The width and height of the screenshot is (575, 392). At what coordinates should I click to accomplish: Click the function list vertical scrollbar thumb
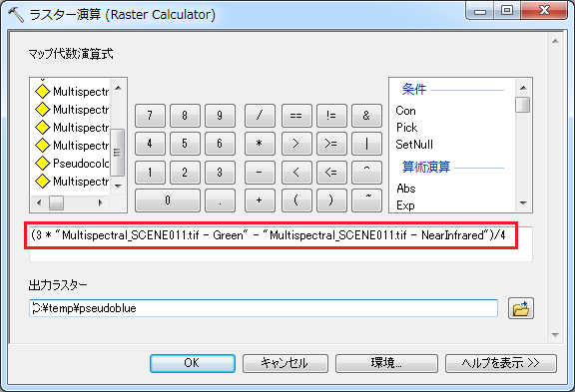pyautogui.click(x=523, y=105)
